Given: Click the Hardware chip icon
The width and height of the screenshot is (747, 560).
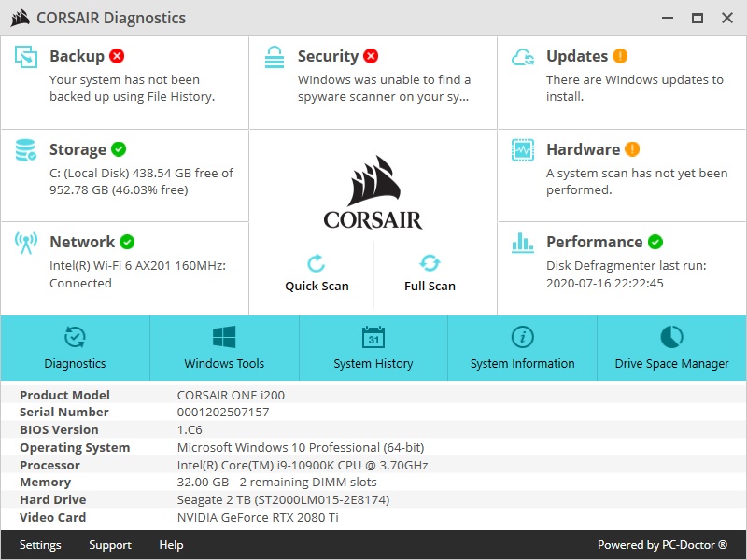Looking at the screenshot, I should [523, 150].
